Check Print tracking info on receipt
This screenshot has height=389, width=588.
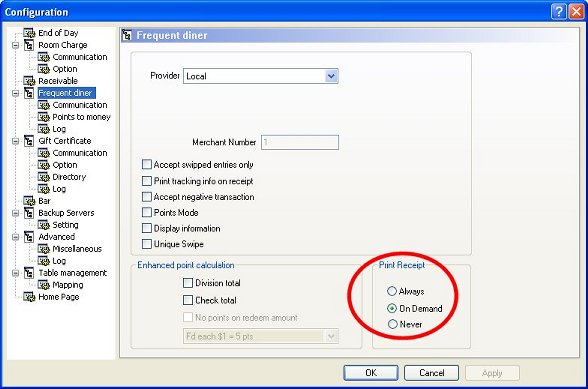[x=147, y=181]
